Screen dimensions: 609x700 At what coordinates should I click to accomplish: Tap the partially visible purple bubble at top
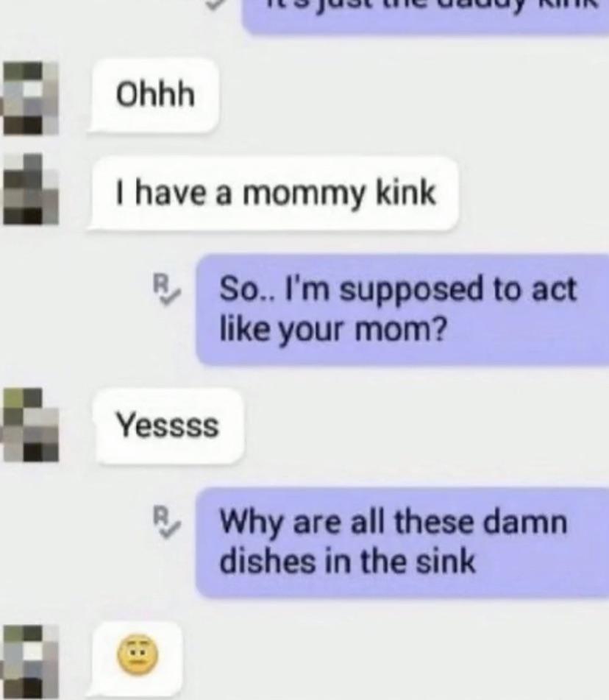(x=426, y=17)
